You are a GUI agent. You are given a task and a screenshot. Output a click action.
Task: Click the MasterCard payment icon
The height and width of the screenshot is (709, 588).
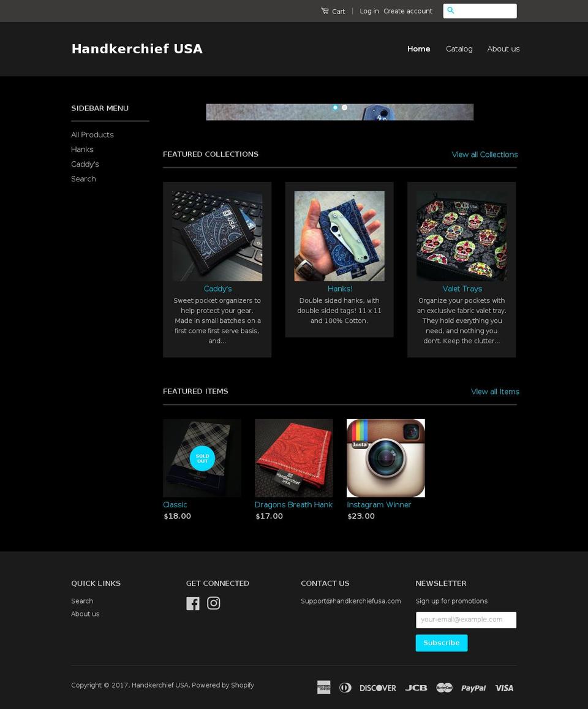tap(444, 688)
